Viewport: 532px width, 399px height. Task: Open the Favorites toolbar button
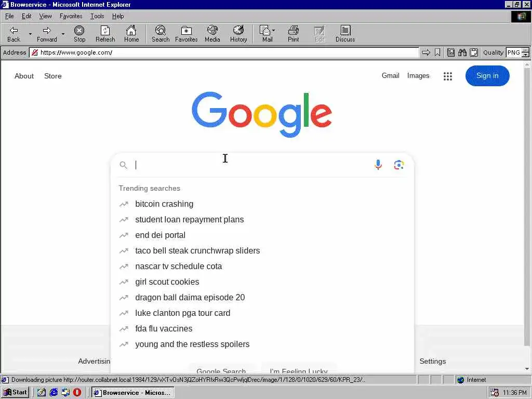[x=187, y=34]
